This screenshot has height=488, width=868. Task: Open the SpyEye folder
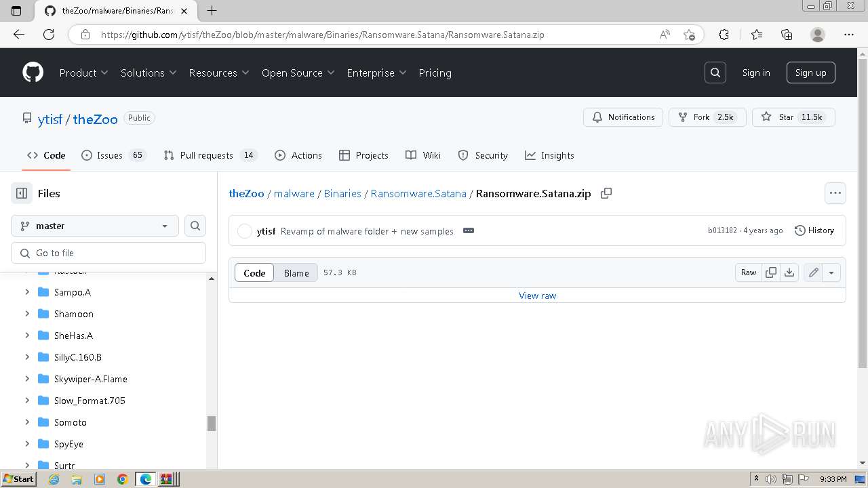coord(68,444)
